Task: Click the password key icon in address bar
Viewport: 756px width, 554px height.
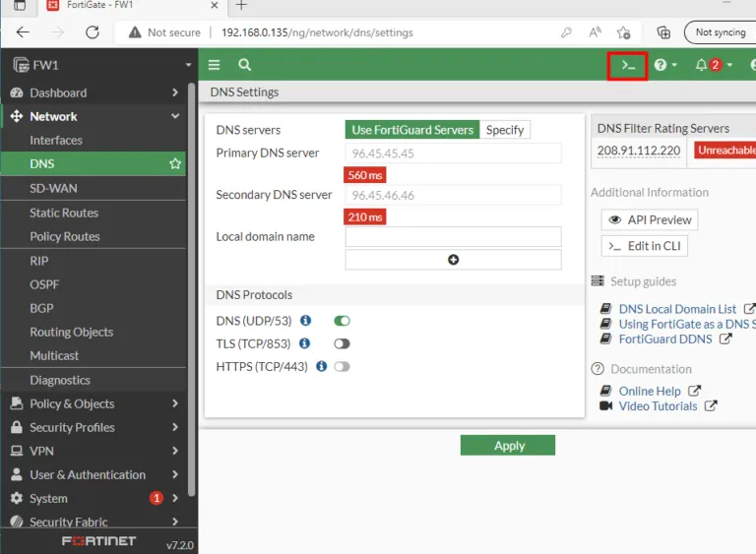Action: point(566,32)
